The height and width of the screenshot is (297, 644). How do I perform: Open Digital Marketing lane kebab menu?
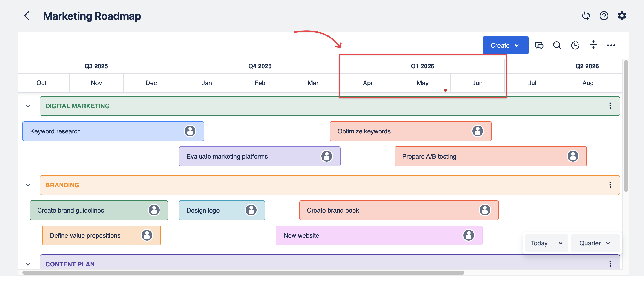pyautogui.click(x=610, y=106)
